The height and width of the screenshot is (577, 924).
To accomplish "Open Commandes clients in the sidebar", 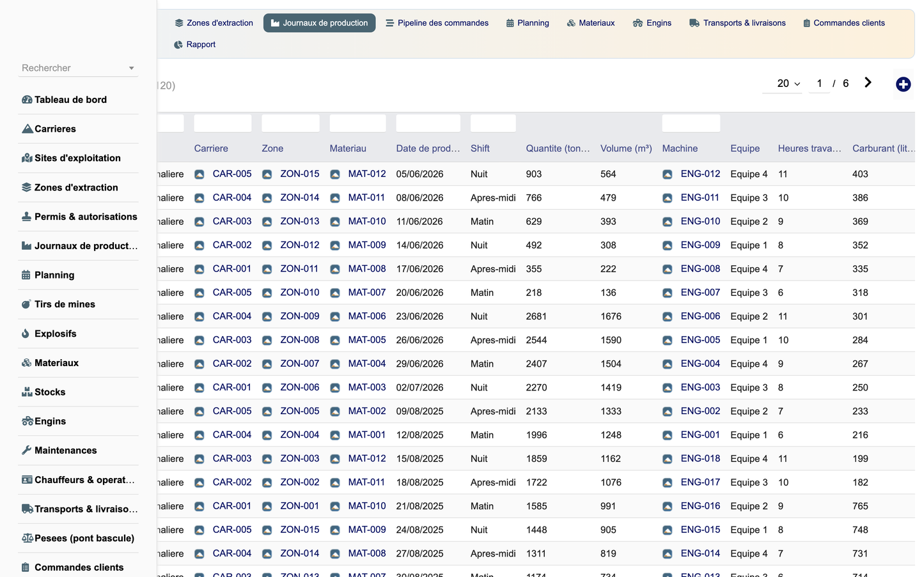I will click(x=78, y=567).
